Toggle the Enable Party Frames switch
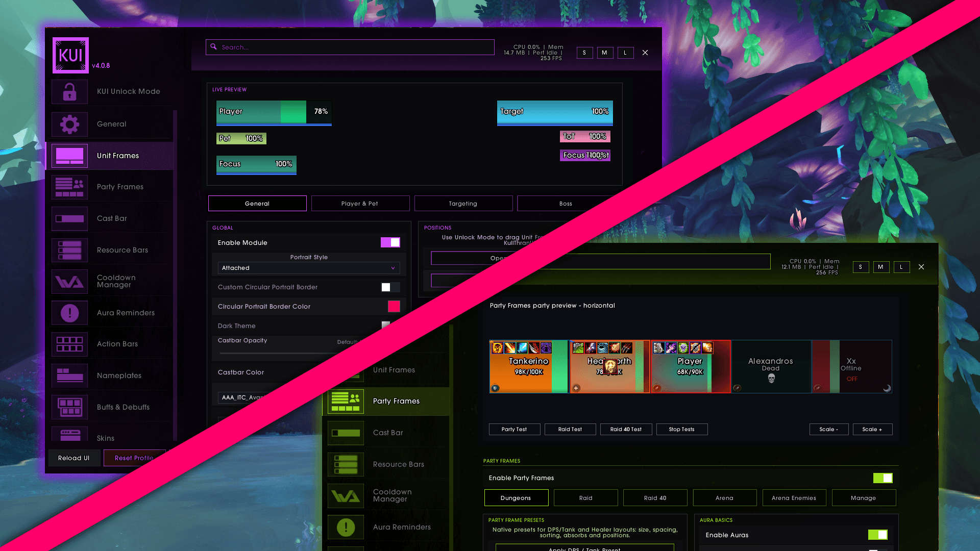Screen dimensions: 980x551 (883, 478)
